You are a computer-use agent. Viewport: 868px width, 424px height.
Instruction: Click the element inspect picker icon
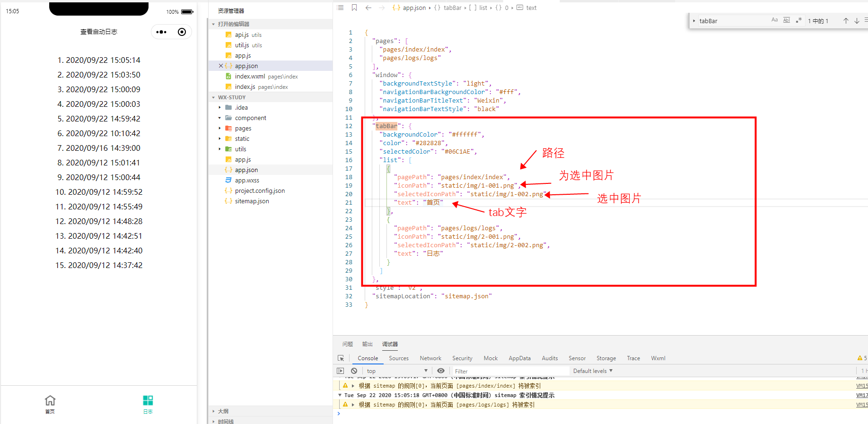click(341, 358)
